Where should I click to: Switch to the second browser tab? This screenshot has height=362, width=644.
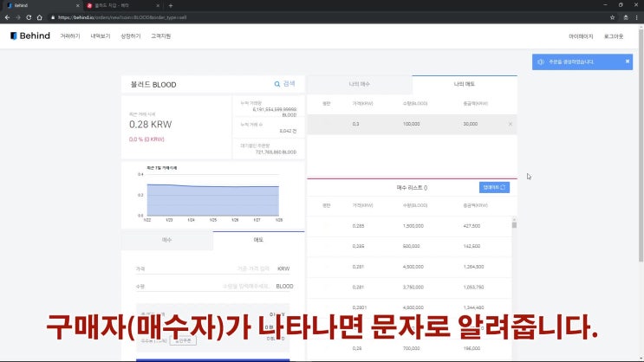click(x=123, y=6)
